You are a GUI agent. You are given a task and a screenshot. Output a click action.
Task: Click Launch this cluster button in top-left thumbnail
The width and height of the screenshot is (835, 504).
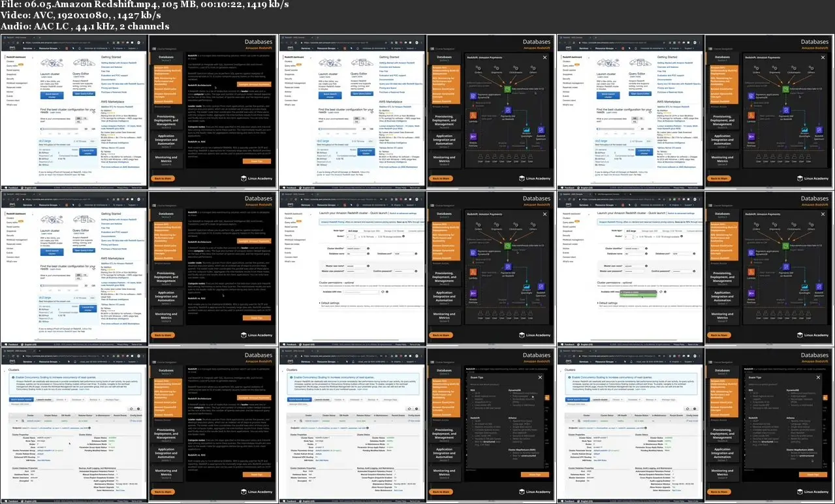pyautogui.click(x=87, y=151)
